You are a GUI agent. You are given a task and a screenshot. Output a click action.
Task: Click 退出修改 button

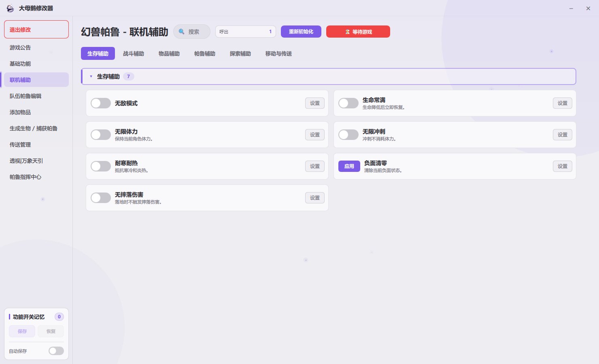(36, 30)
